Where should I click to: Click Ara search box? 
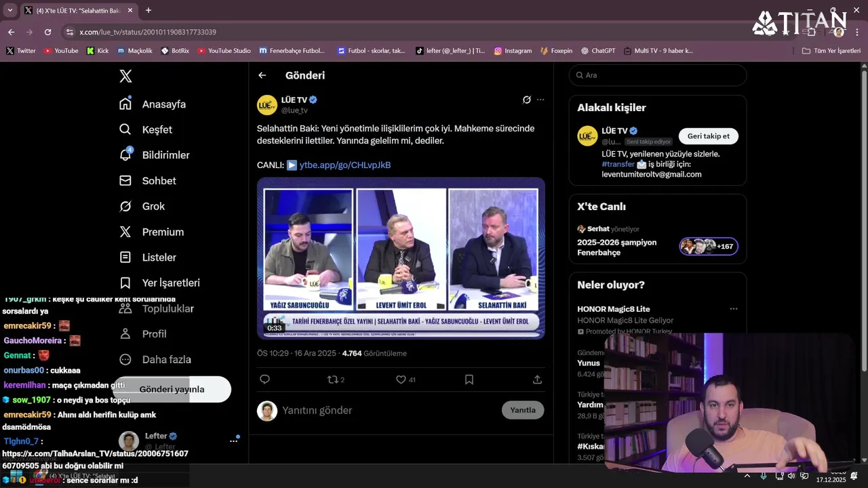pos(658,75)
